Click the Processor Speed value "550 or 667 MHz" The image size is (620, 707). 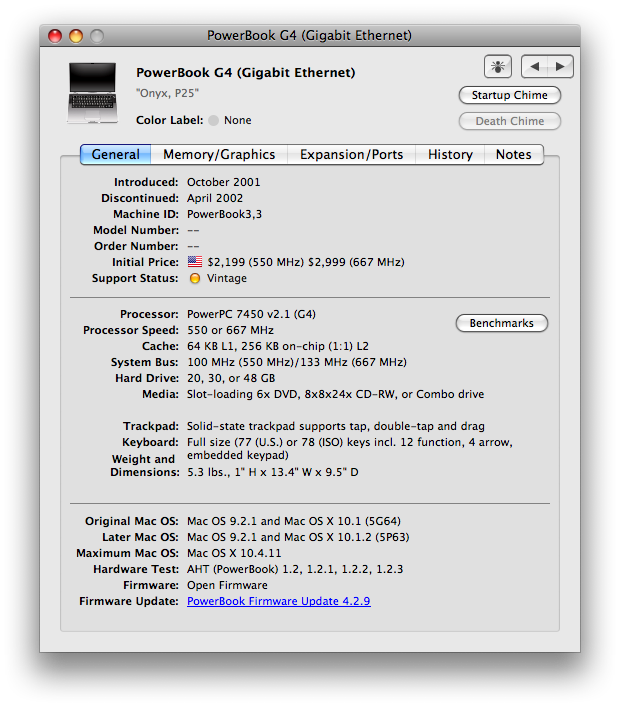(x=230, y=331)
